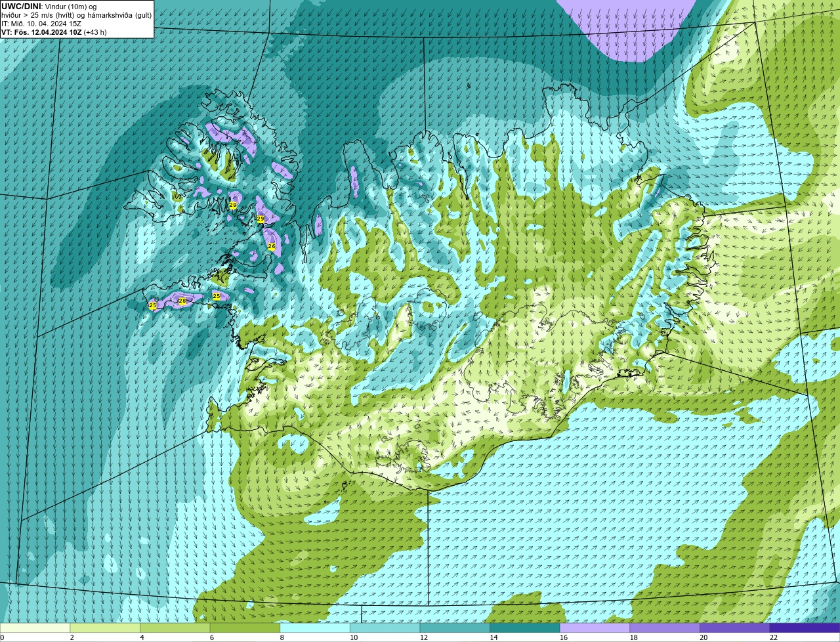Screen dimensions: 840x642
Task: Click the 20–22 m/s violet legend swatch
Action: 734,628
